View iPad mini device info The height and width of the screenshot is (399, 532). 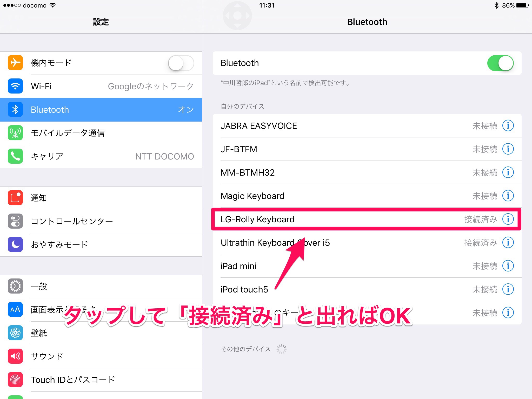point(508,266)
